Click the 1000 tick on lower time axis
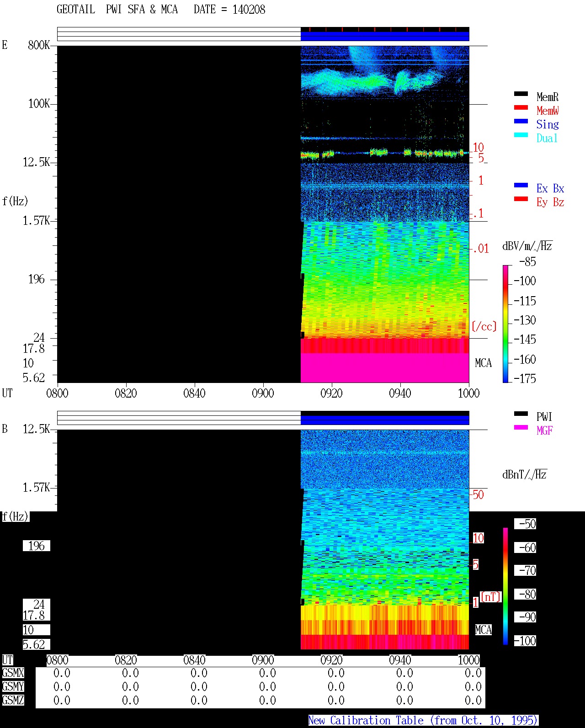585x728 pixels. 468,660
